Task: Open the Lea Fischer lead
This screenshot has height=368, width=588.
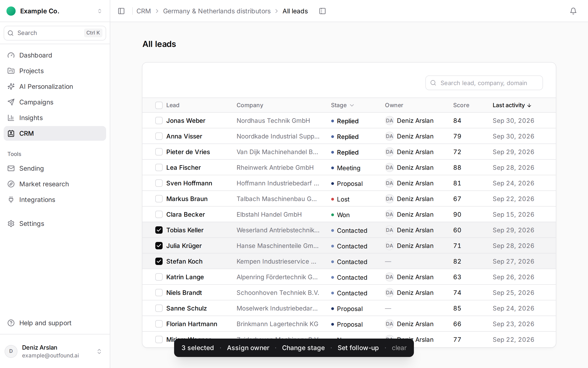Action: coord(184,167)
